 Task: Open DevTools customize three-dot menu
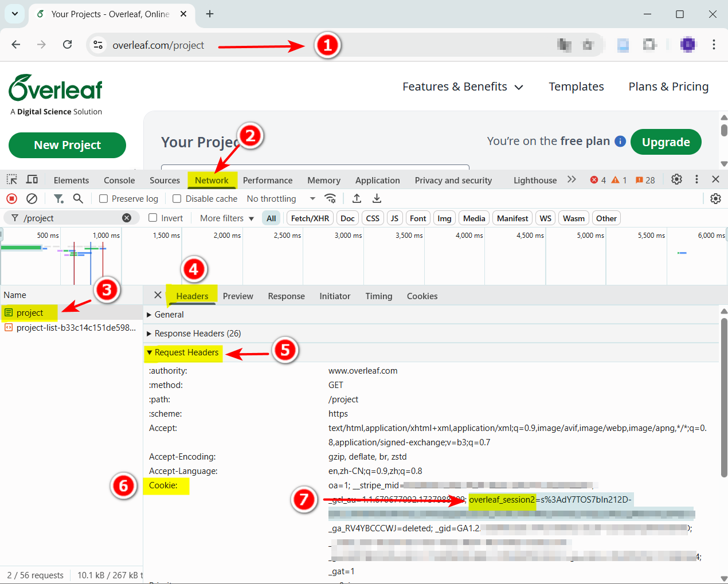point(696,179)
